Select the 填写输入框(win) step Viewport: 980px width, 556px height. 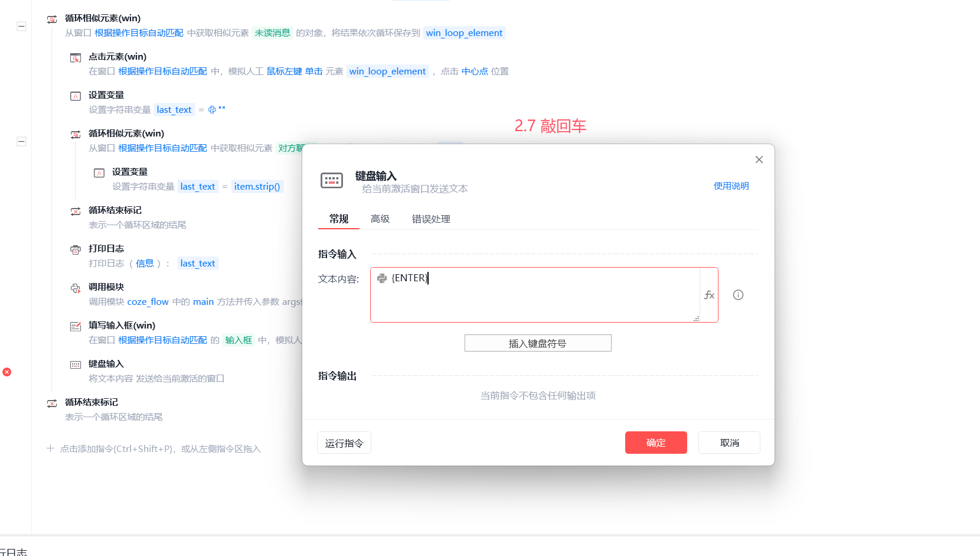pyautogui.click(x=122, y=326)
